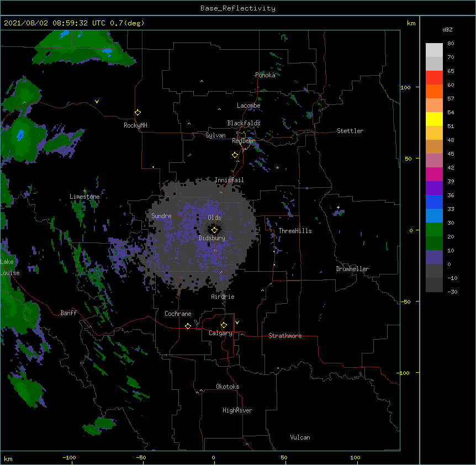Click the white plus marker northwest of Drumheller

tap(338, 207)
